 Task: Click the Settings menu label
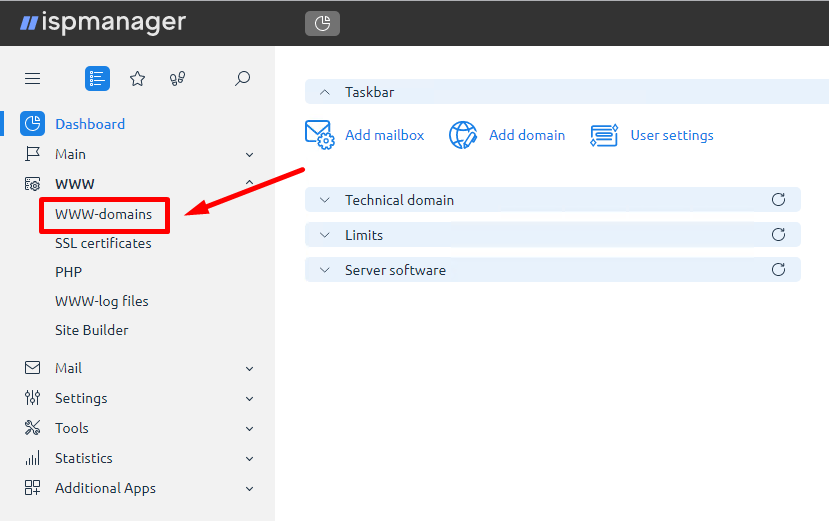(81, 398)
